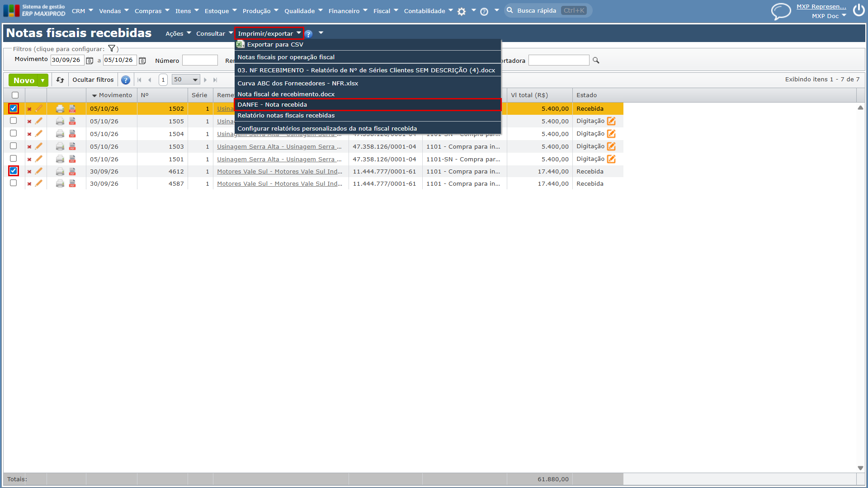868x488 pixels.
Task: Delete note 1505 with the red X
Action: pos(29,122)
